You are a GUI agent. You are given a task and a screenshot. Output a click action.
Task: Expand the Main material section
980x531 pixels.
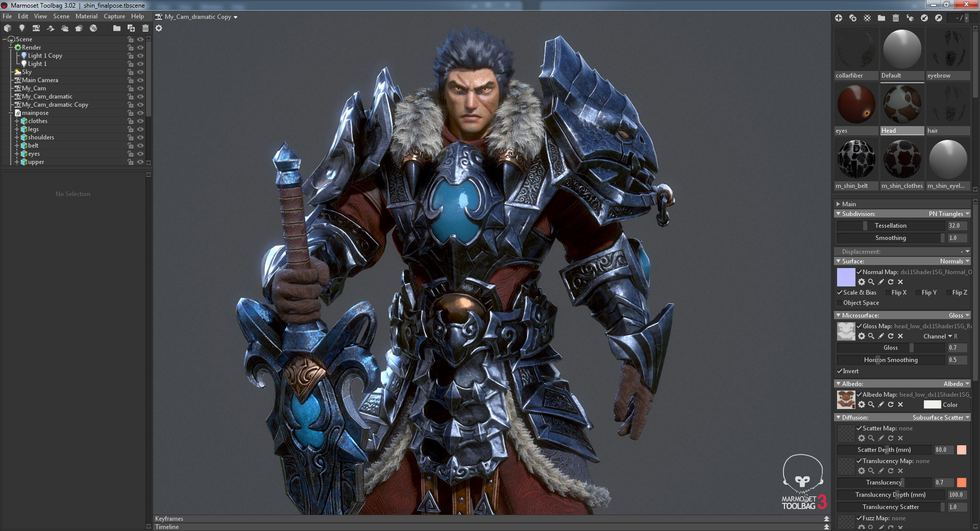tap(838, 204)
